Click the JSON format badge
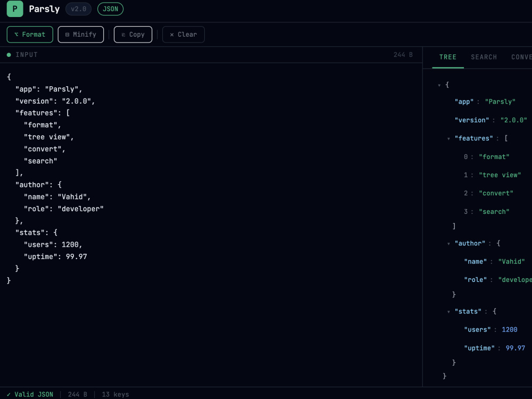 coord(110,9)
